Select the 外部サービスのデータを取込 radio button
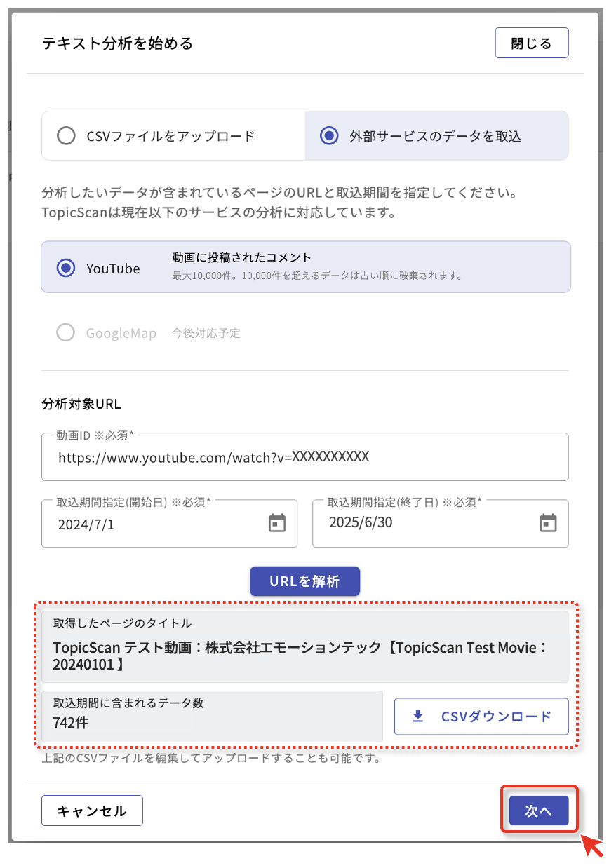The width and height of the screenshot is (616, 868). pos(329,136)
